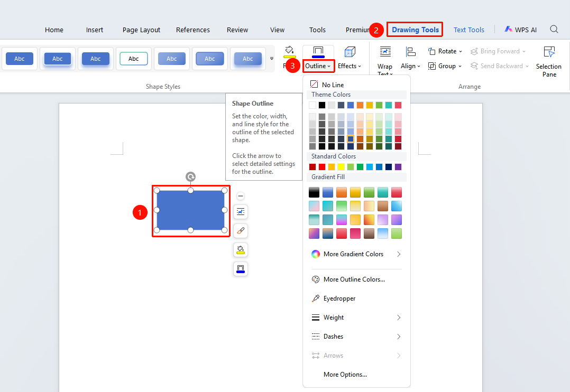This screenshot has width=570, height=392.
Task: Open the Rotate dropdown
Action: tap(445, 51)
